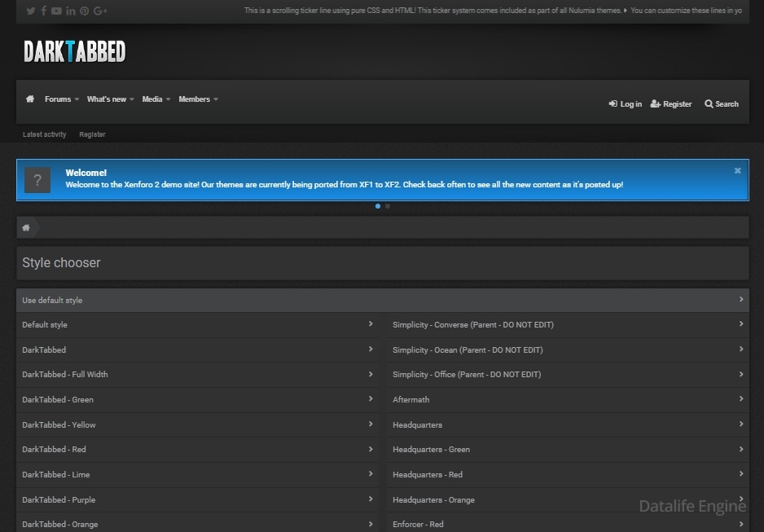Choose Headquarters - Orange style
This screenshot has height=532, width=764.
pos(569,500)
